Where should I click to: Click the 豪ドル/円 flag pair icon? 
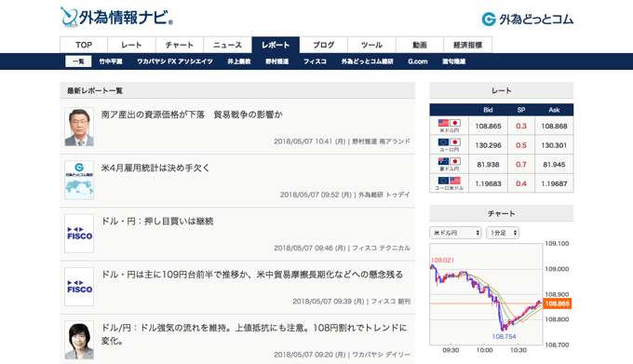[x=450, y=161]
